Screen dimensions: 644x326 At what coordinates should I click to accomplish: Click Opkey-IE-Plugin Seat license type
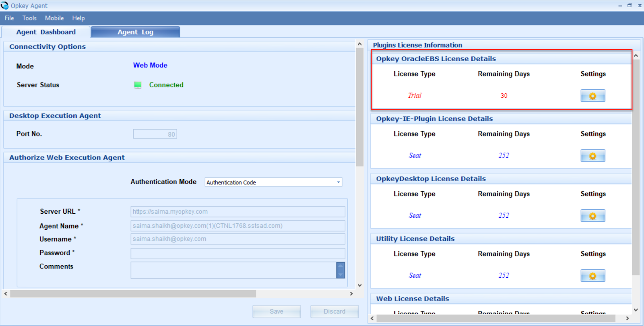pos(415,156)
